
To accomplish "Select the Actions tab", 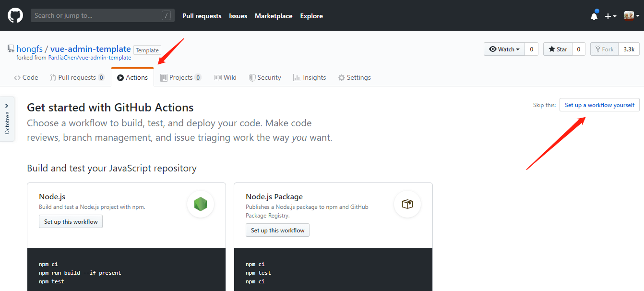I will click(x=132, y=77).
